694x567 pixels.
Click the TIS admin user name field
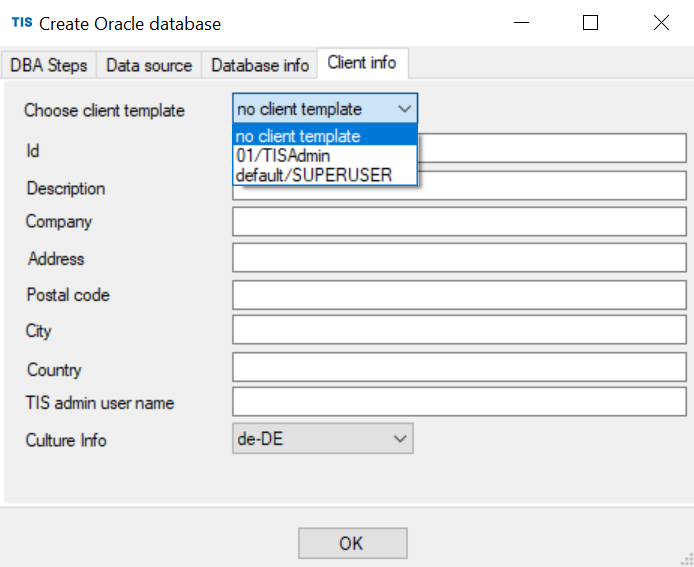point(459,402)
